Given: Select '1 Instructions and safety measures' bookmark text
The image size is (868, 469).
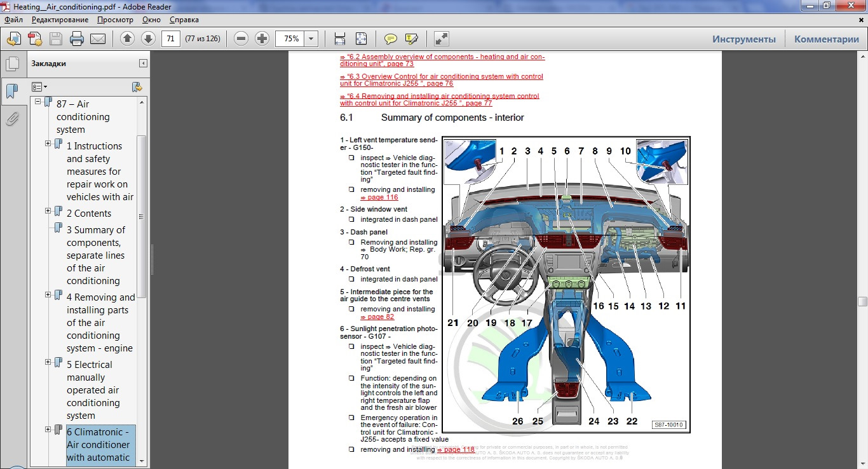Looking at the screenshot, I should [100, 172].
